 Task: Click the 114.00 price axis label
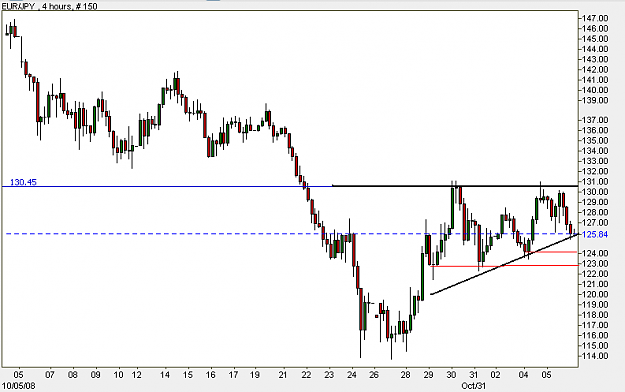(x=596, y=356)
